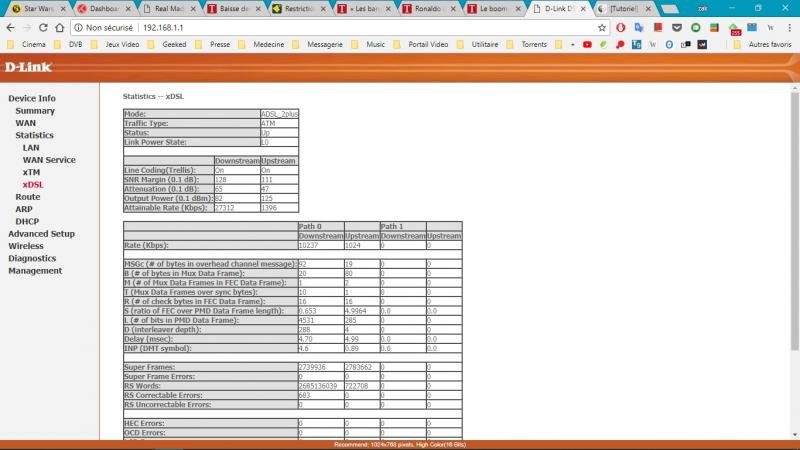Viewport: 800px width, 450px height.
Task: Open the Messagerie bookmarks folder
Action: point(318,44)
